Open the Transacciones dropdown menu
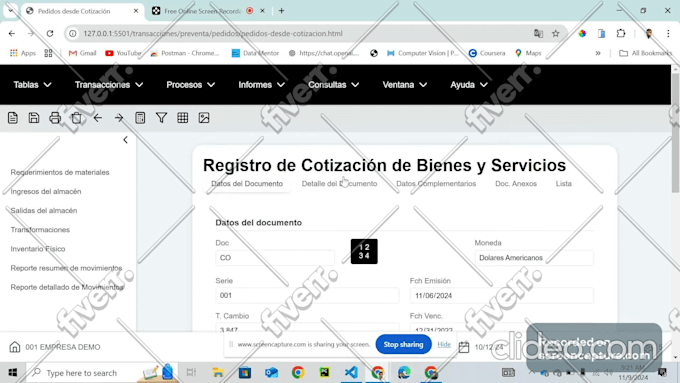 coord(109,85)
